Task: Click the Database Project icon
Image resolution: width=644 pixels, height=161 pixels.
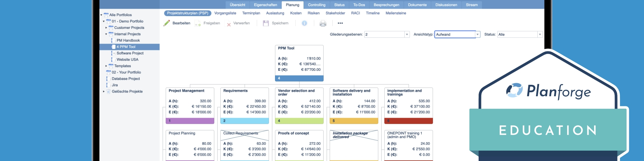Action: click(108, 78)
